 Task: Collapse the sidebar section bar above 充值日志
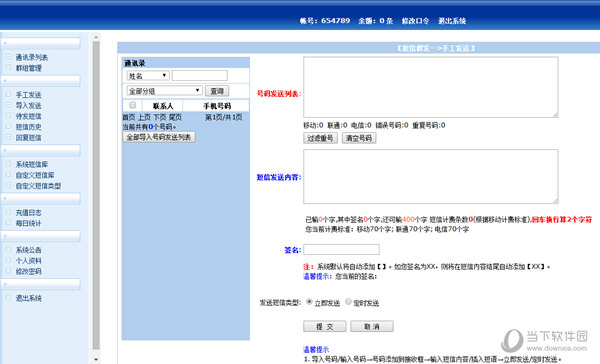pyautogui.click(x=41, y=198)
